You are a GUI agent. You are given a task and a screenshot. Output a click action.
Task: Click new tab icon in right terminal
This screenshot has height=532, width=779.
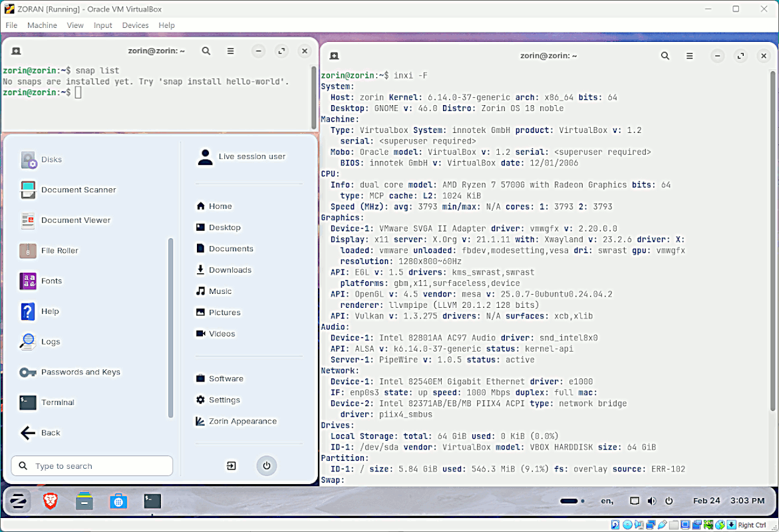[x=335, y=56]
